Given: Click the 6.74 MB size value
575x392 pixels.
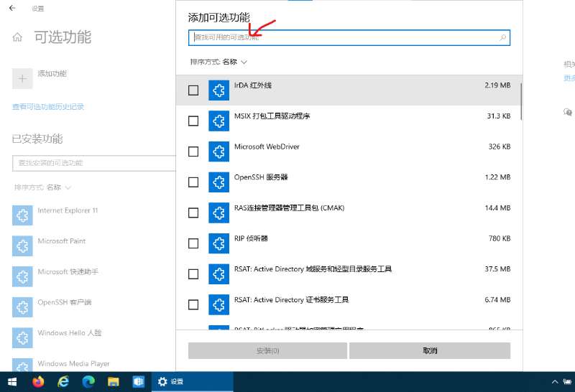Looking at the screenshot, I should point(497,299).
